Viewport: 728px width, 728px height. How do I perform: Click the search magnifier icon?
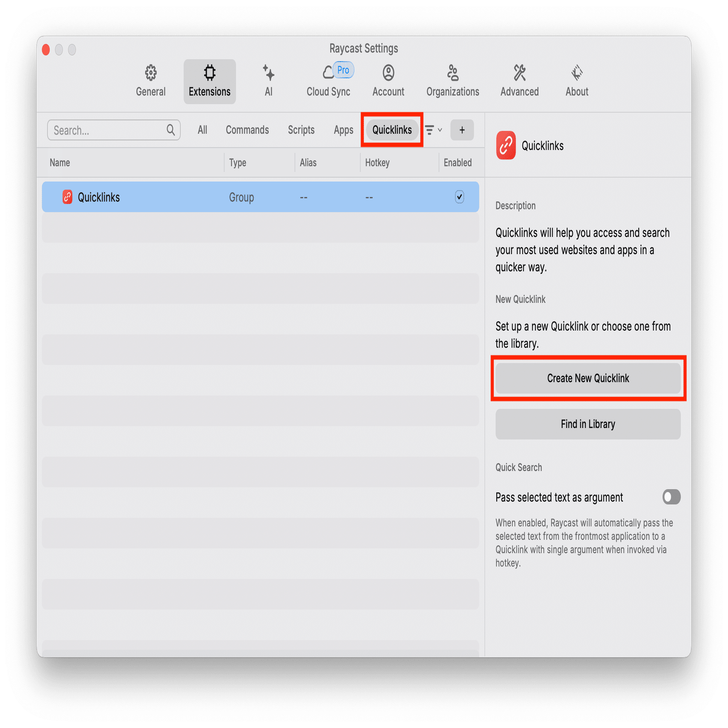(x=171, y=130)
